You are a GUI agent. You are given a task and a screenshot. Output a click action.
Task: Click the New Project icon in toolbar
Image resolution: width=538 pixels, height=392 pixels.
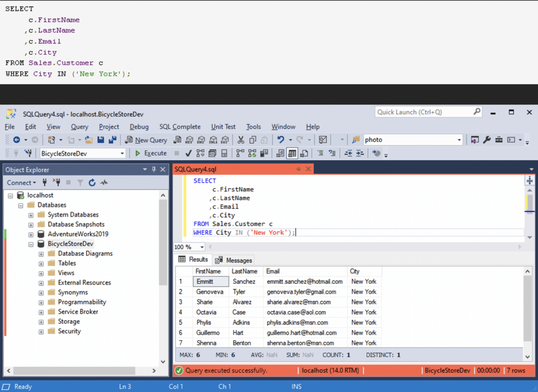pyautogui.click(x=51, y=140)
